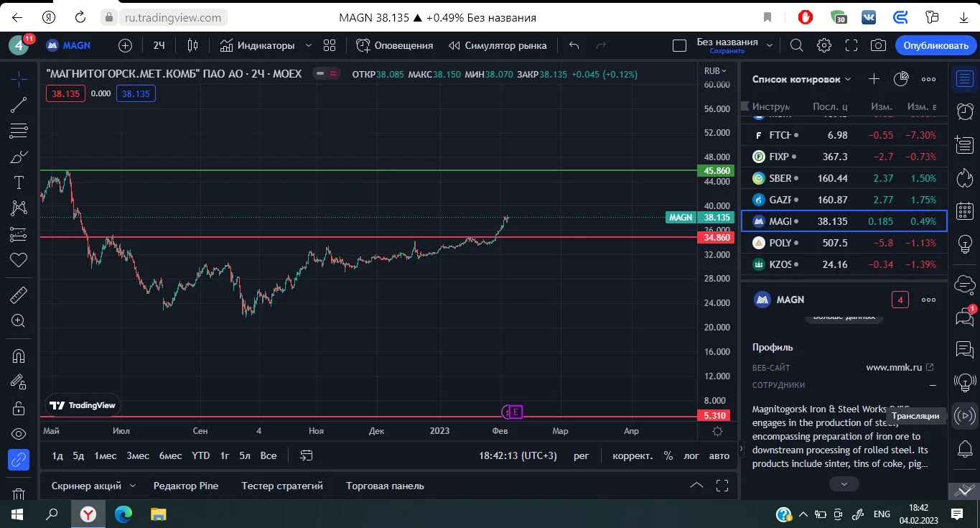Open the indicator templates grid icon

tap(330, 45)
